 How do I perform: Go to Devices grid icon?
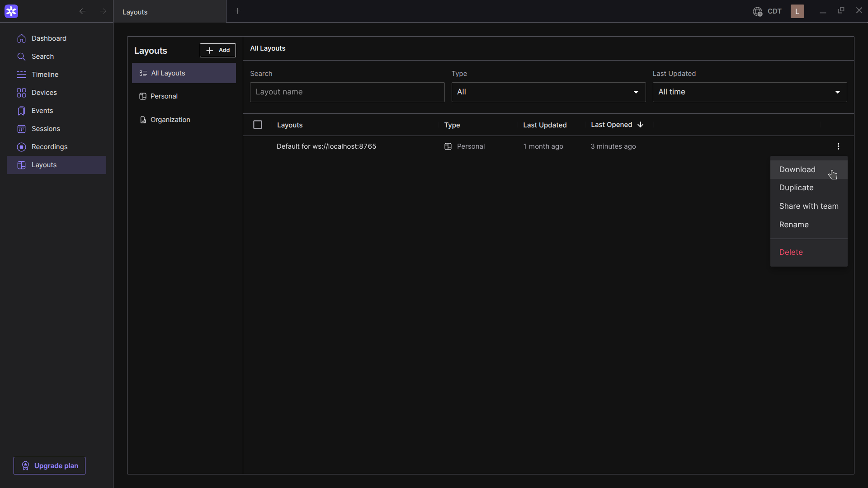(x=21, y=93)
